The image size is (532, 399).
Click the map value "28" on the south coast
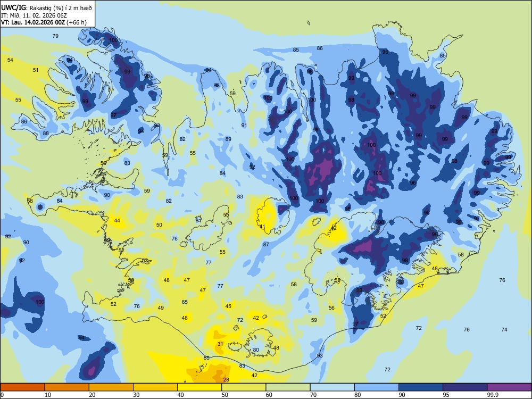226,379
